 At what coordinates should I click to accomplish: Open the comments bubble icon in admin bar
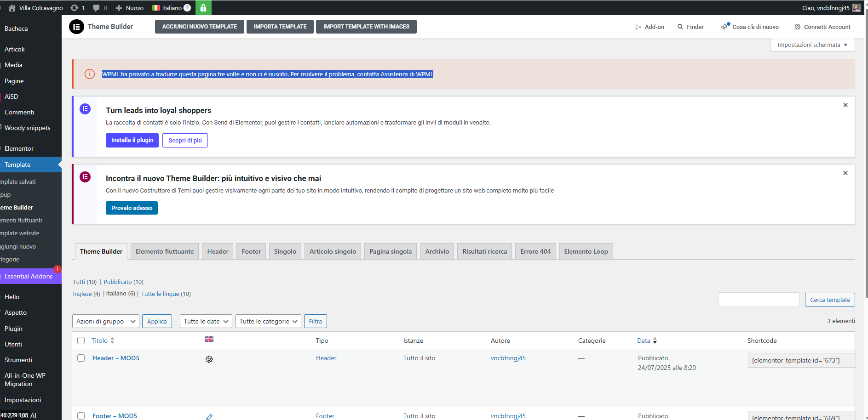pyautogui.click(x=96, y=8)
